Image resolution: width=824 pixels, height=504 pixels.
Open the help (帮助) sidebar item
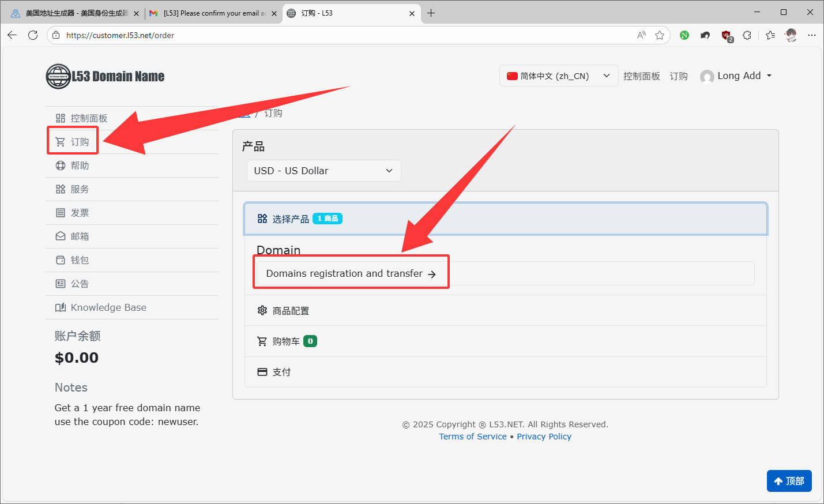(79, 166)
